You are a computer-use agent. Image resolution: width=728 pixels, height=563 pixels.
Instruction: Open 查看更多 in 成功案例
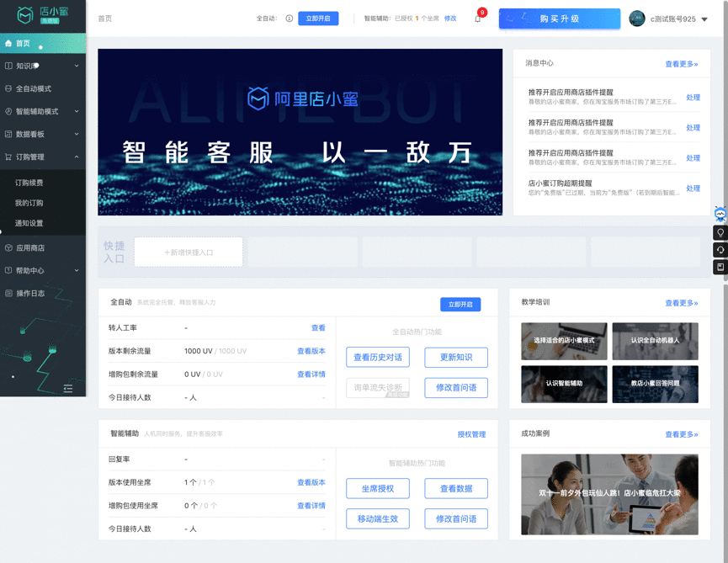pyautogui.click(x=681, y=434)
